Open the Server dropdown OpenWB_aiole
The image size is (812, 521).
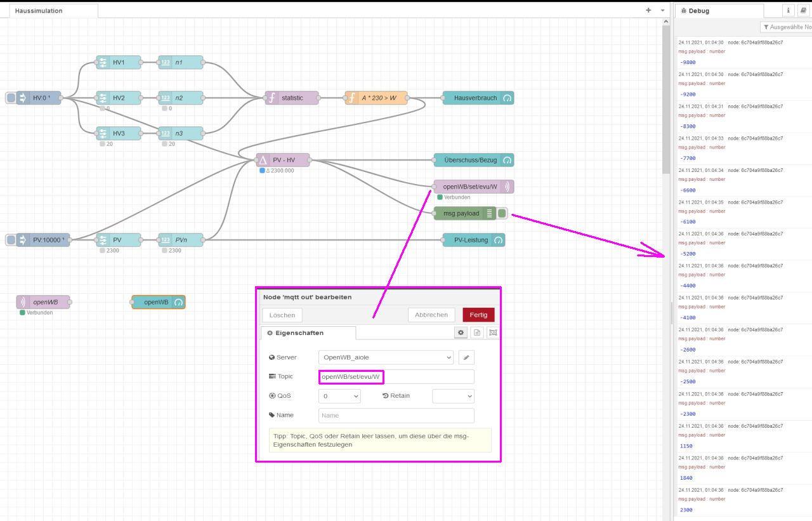click(386, 357)
